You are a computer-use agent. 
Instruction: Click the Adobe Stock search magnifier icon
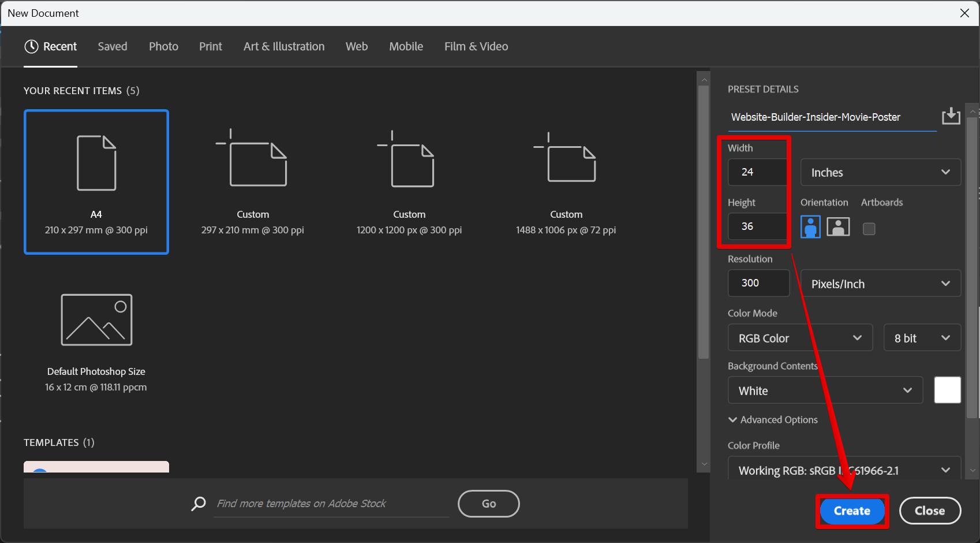click(199, 504)
